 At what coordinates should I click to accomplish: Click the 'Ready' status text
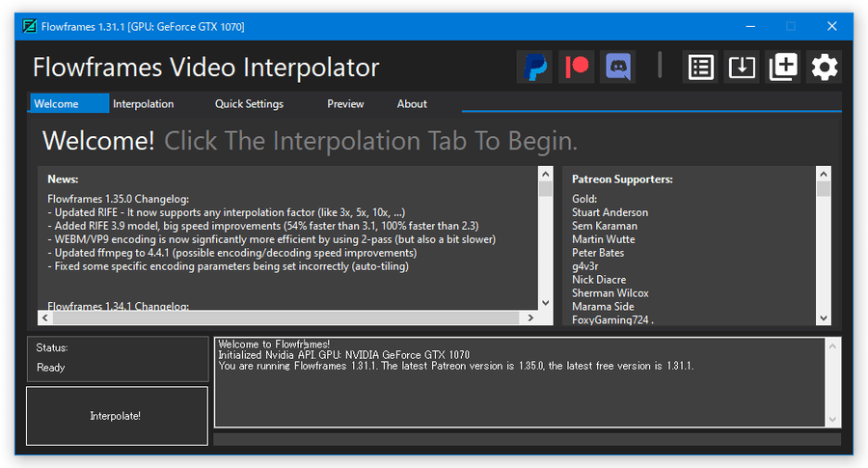pyautogui.click(x=50, y=368)
